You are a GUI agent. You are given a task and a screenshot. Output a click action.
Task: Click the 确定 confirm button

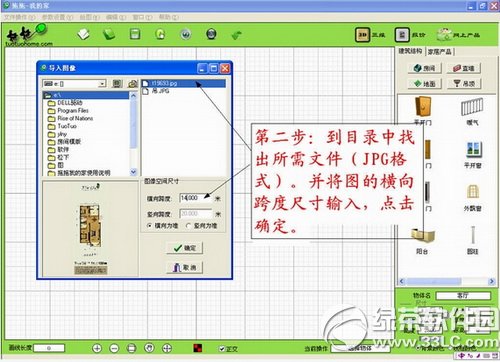pos(185,248)
